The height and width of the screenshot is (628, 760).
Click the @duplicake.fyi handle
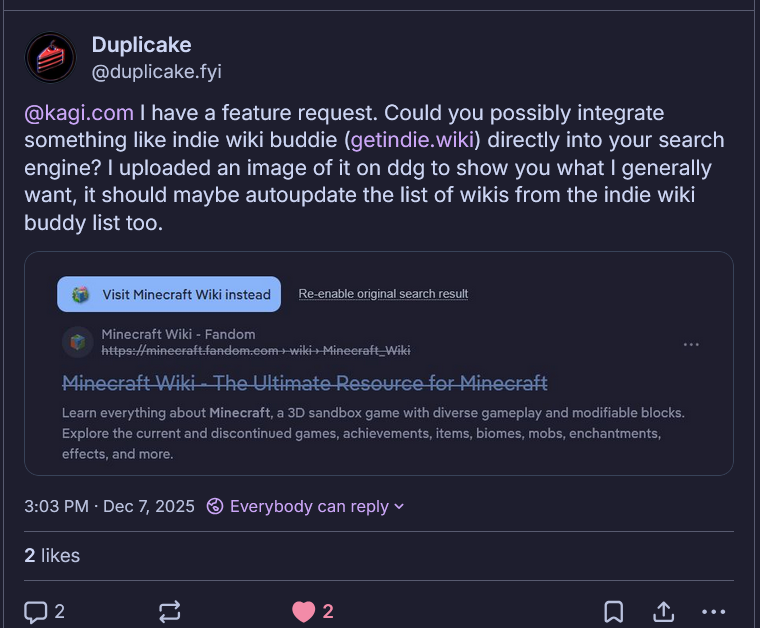click(x=156, y=71)
